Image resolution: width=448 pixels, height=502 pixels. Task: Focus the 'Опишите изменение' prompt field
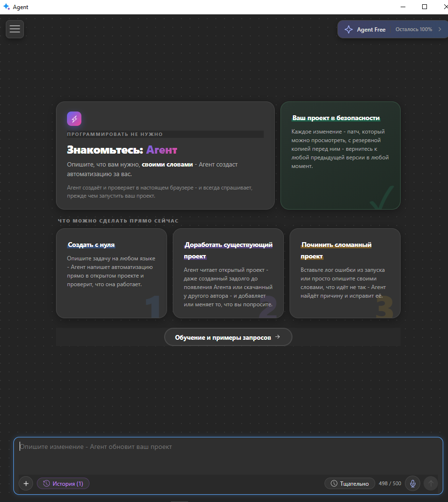228,456
